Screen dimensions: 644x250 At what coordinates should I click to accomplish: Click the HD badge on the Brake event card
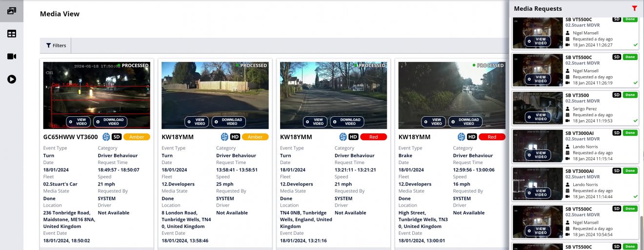tap(472, 137)
